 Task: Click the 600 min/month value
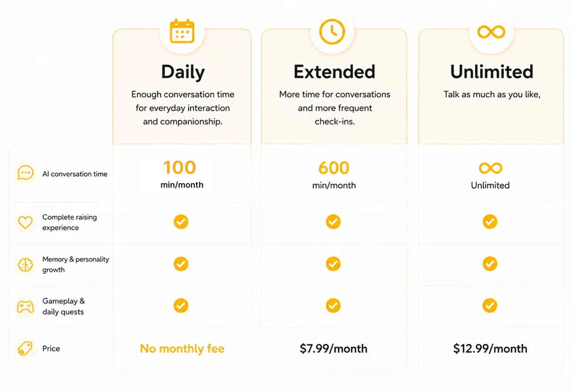coord(334,175)
